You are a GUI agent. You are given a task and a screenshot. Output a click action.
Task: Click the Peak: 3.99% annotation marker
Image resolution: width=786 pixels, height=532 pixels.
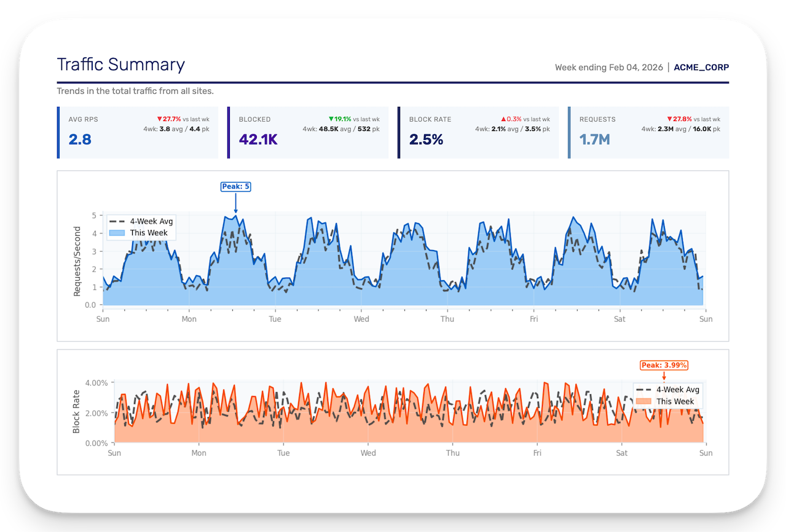[x=664, y=365]
